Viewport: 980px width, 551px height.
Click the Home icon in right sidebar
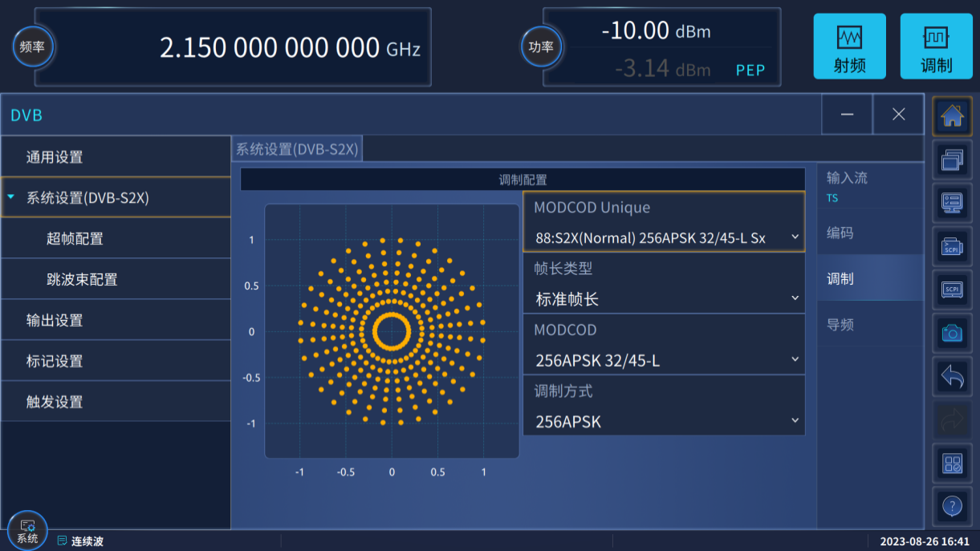[x=952, y=117]
